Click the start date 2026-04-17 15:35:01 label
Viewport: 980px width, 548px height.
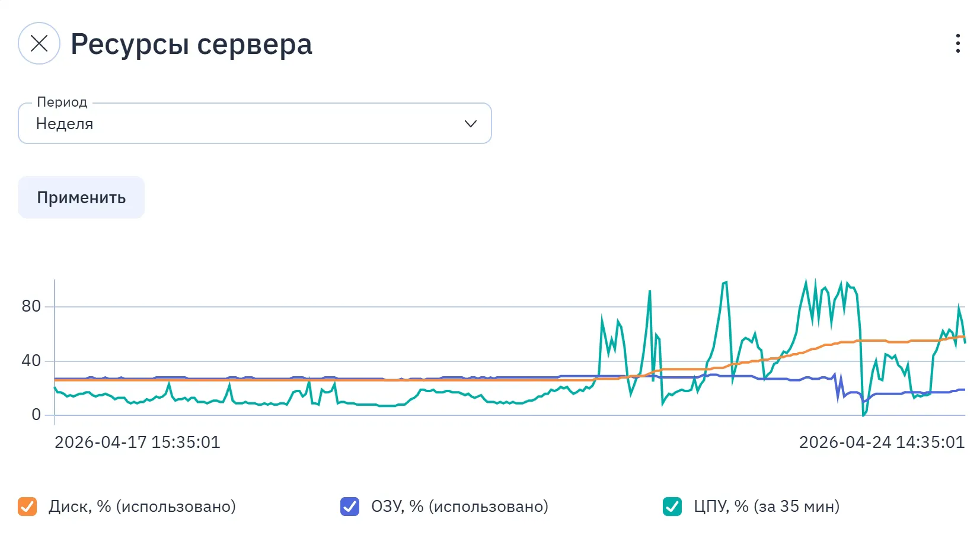click(138, 443)
